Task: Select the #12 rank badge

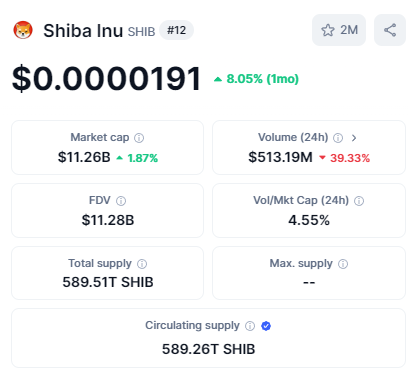Action: click(x=177, y=30)
